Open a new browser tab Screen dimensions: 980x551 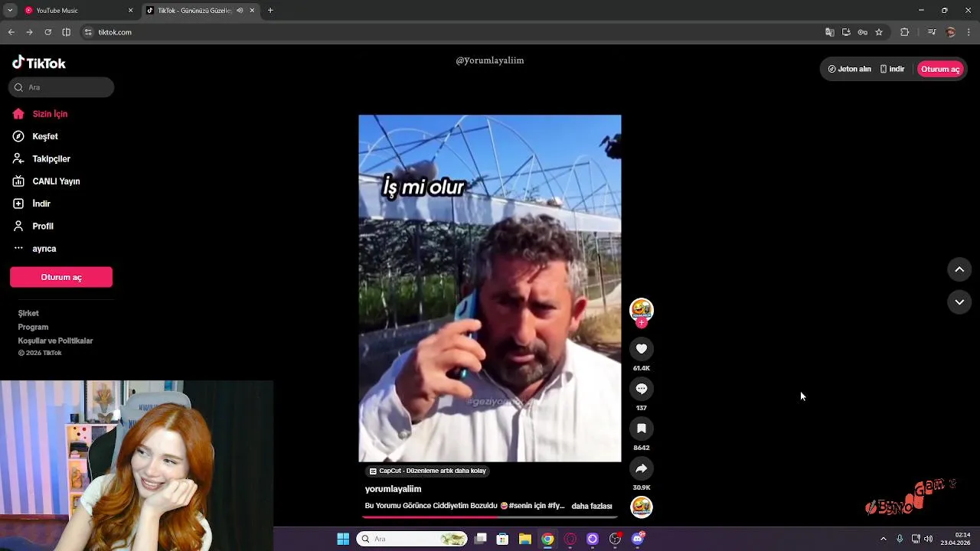pos(270,11)
